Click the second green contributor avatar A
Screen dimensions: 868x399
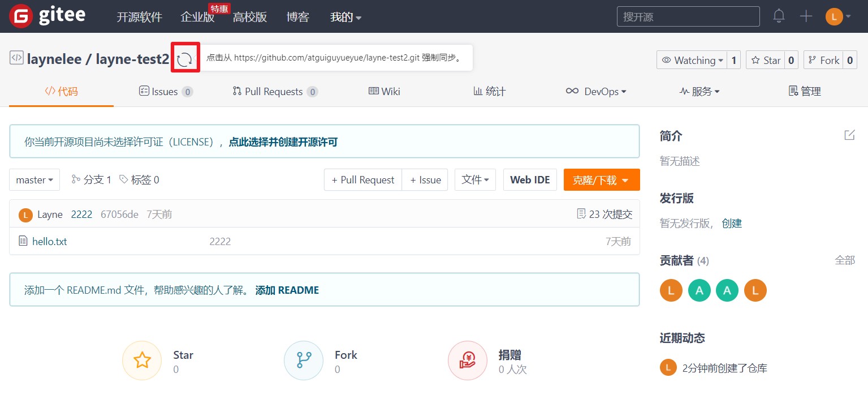tap(727, 290)
